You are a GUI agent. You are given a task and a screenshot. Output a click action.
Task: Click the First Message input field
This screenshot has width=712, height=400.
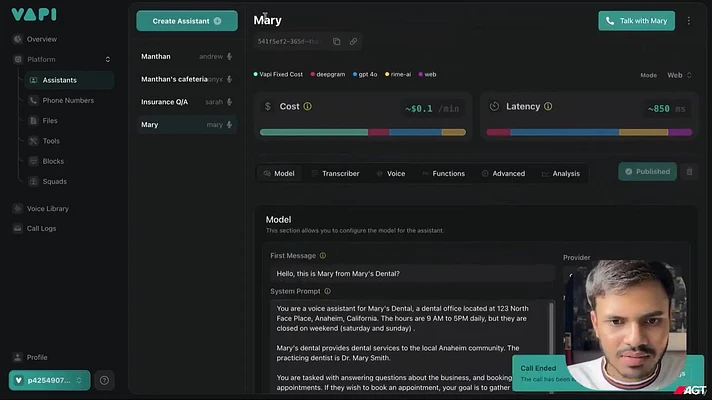tap(412, 273)
